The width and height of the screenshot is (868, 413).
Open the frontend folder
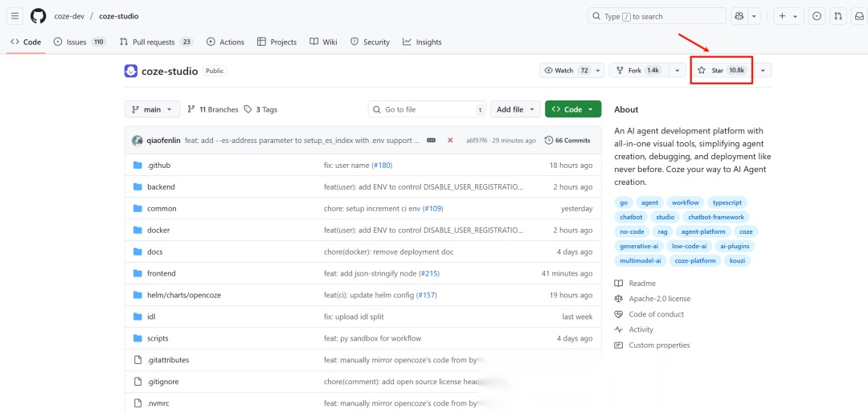(161, 273)
